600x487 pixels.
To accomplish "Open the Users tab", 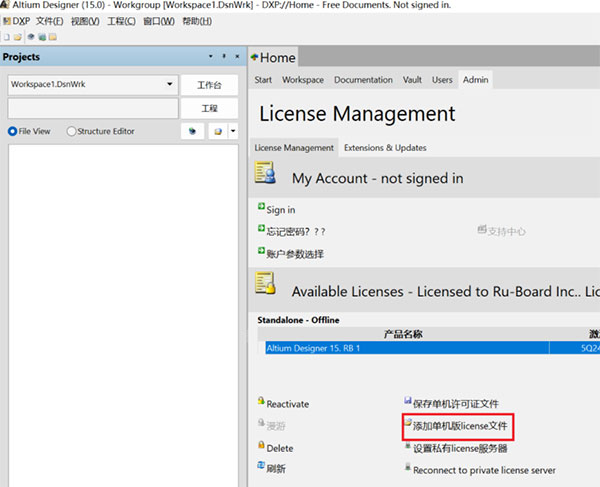I will 442,80.
